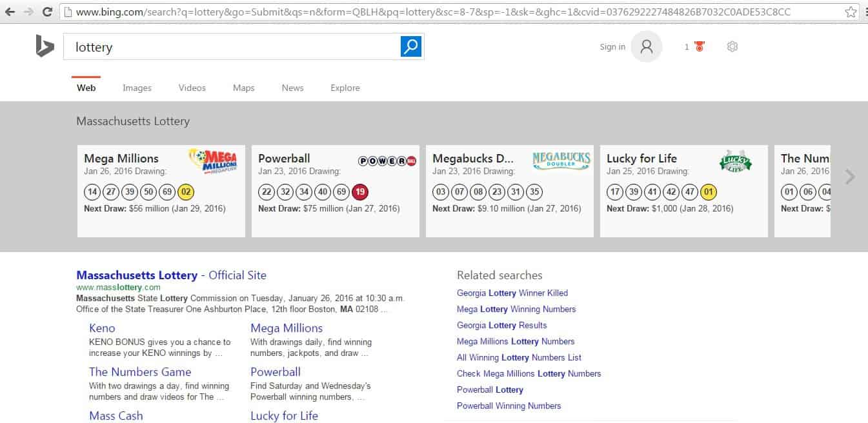The height and width of the screenshot is (423, 868).
Task: Click the Lucky for Life card title
Action: [642, 158]
